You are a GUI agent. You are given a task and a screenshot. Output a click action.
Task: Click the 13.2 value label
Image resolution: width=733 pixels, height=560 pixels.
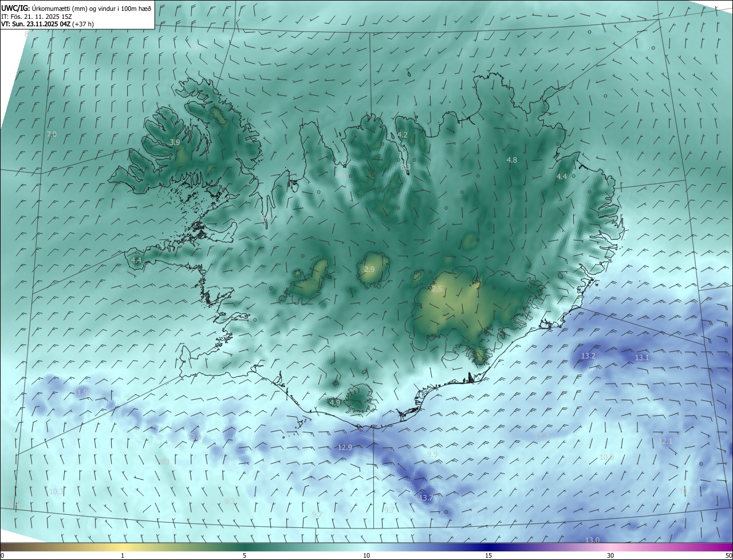tap(588, 356)
